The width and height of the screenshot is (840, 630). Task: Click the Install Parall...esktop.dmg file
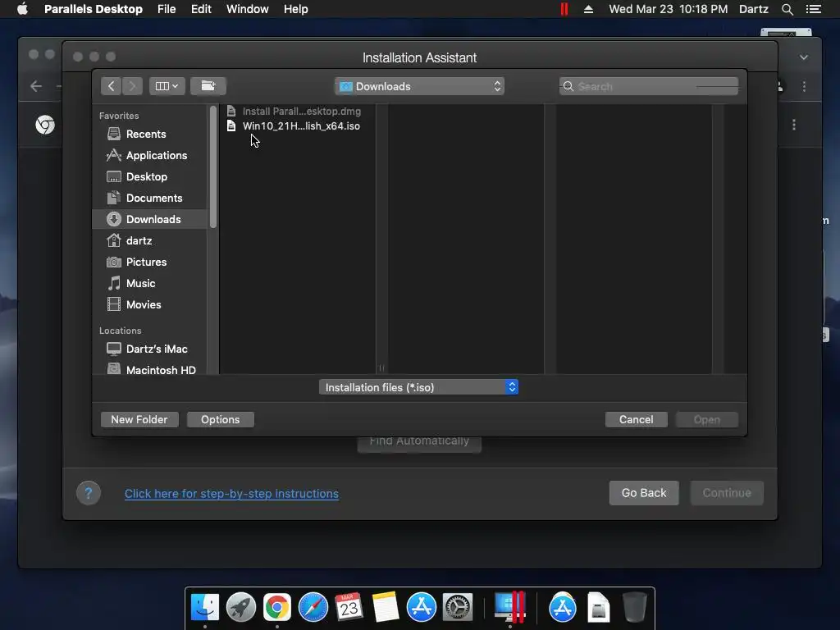tap(298, 111)
